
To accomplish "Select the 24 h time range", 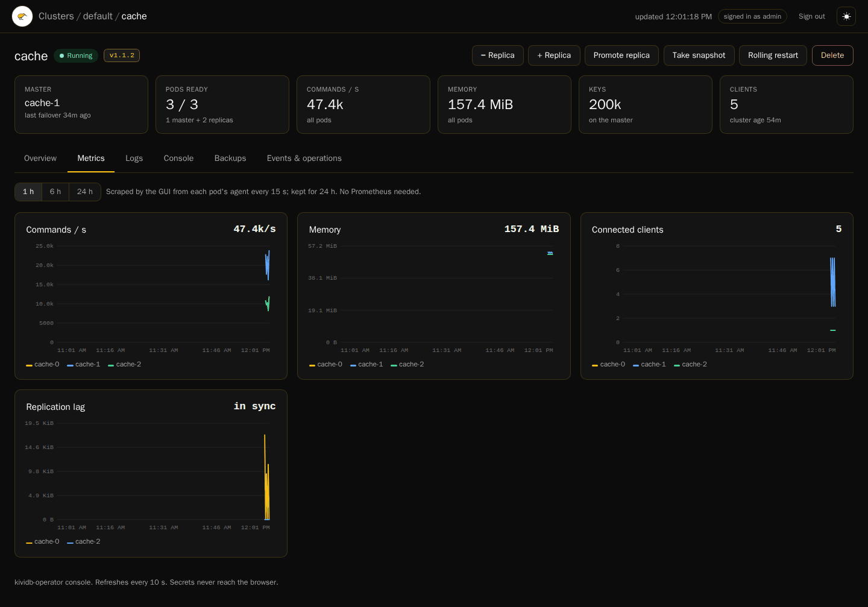I will 85,192.
